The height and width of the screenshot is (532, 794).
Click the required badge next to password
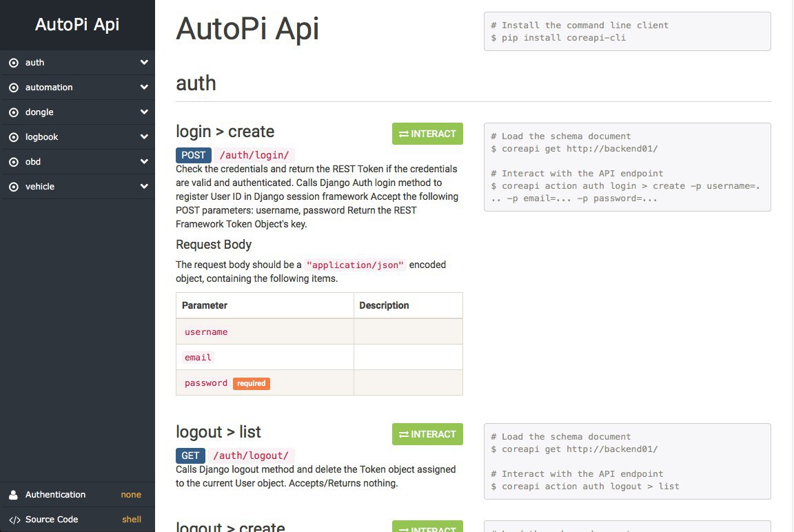(x=251, y=384)
